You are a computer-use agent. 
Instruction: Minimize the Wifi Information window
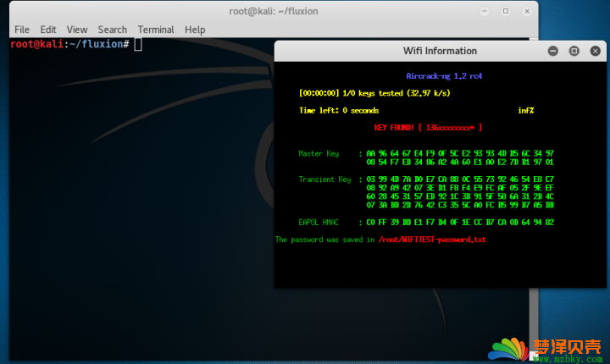pyautogui.click(x=552, y=51)
